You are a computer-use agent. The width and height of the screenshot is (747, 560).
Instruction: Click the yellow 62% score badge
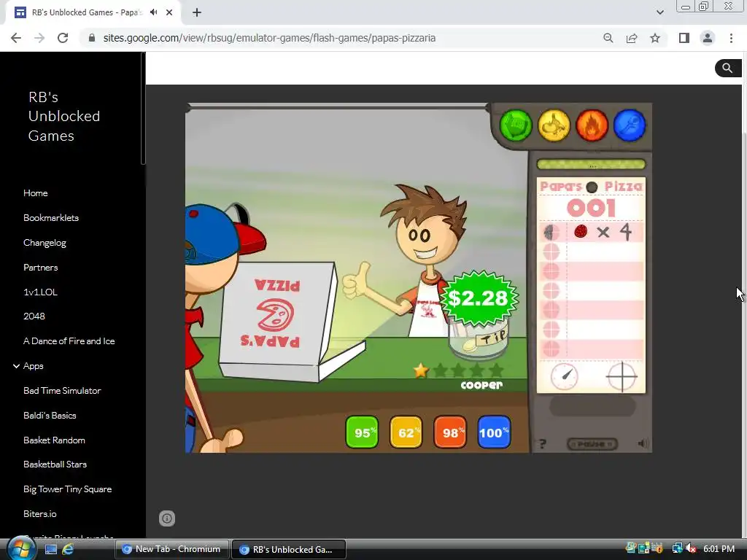tap(406, 432)
